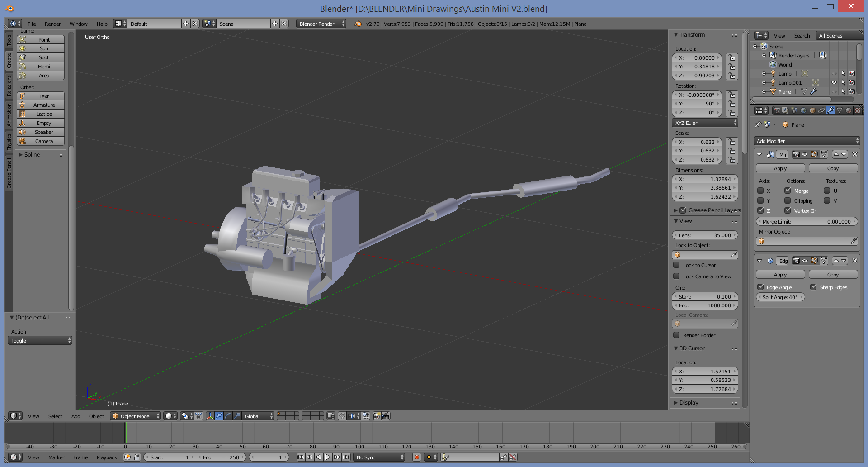Remove the Mirror modifier with X
This screenshot has width=868, height=467.
[854, 155]
